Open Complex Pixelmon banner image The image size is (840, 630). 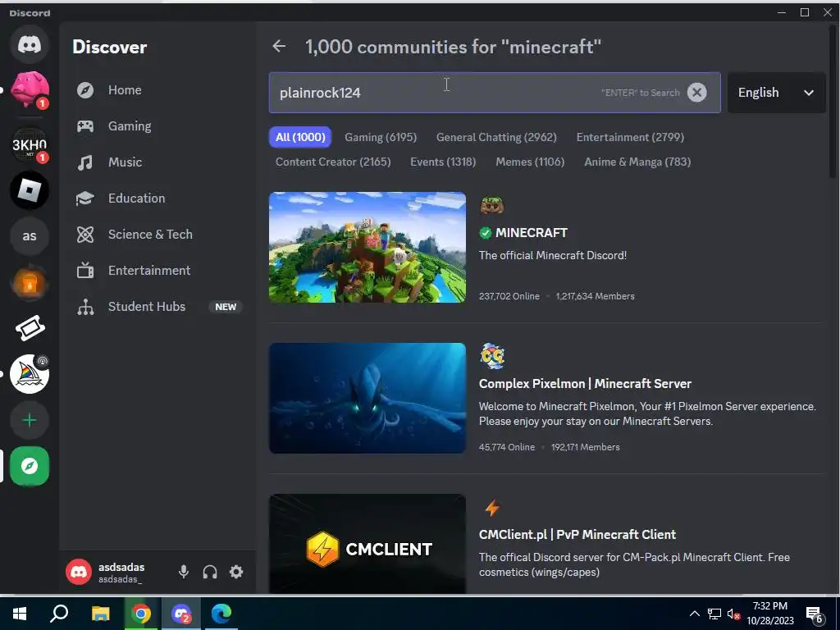tap(367, 398)
